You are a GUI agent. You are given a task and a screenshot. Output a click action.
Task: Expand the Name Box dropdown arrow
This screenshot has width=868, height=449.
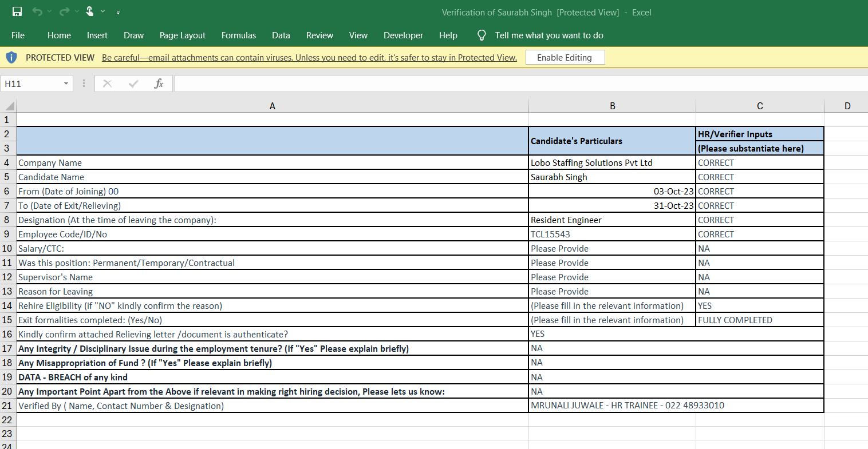[x=66, y=84]
